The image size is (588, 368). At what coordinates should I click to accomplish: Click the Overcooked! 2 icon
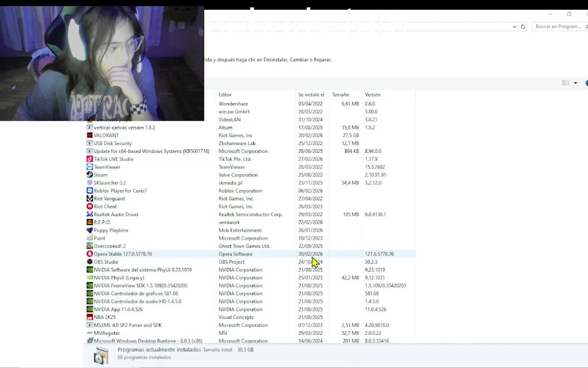[90, 246]
